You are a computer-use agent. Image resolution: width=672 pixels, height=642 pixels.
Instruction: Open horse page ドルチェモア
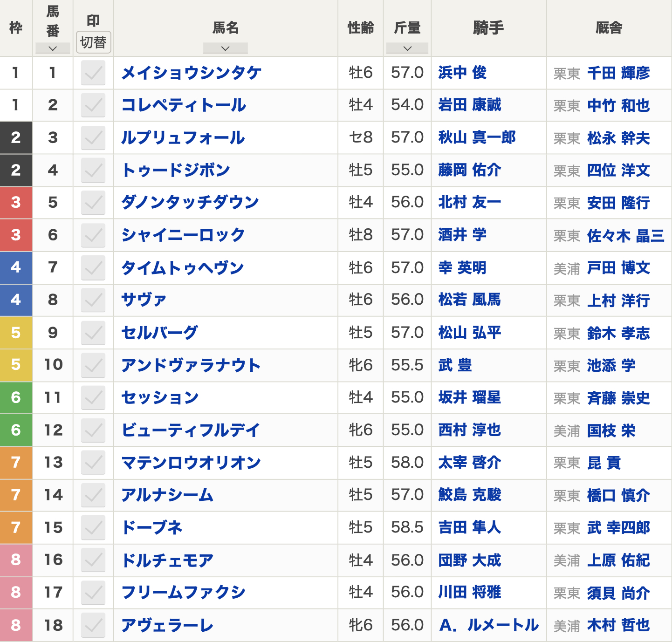tap(167, 560)
